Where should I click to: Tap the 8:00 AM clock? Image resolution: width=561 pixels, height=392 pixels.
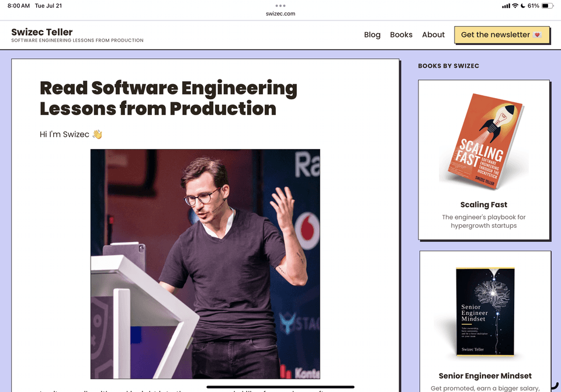pyautogui.click(x=19, y=6)
